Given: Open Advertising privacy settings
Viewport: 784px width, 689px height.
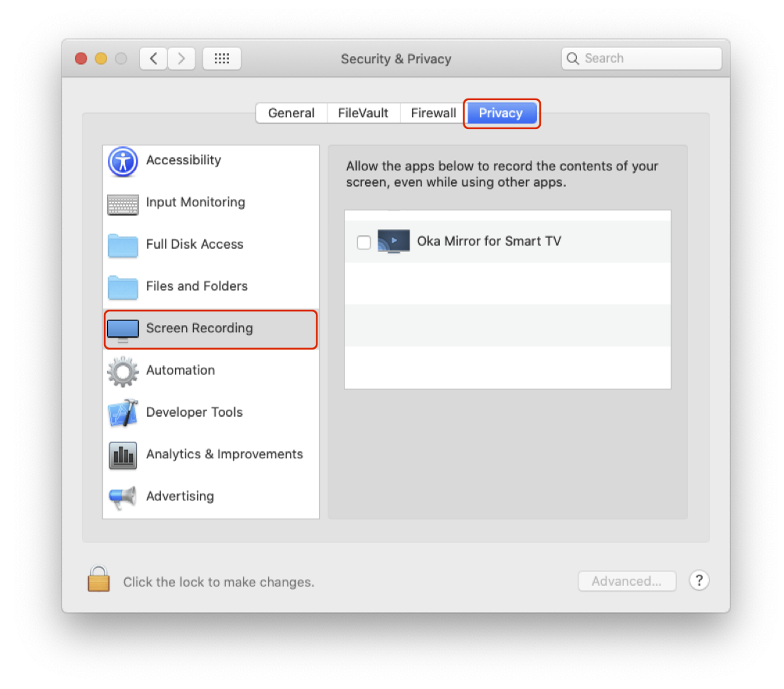Looking at the screenshot, I should pyautogui.click(x=123, y=496).
